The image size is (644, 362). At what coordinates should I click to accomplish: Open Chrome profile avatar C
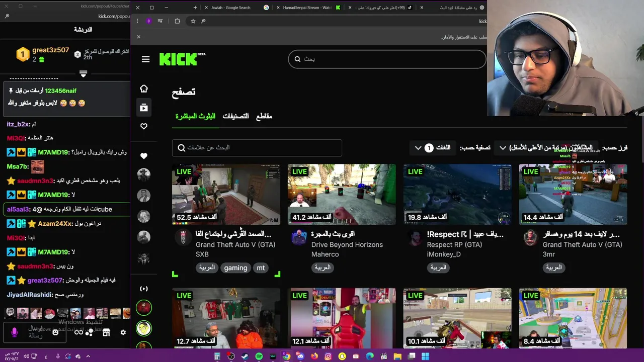[148, 21]
